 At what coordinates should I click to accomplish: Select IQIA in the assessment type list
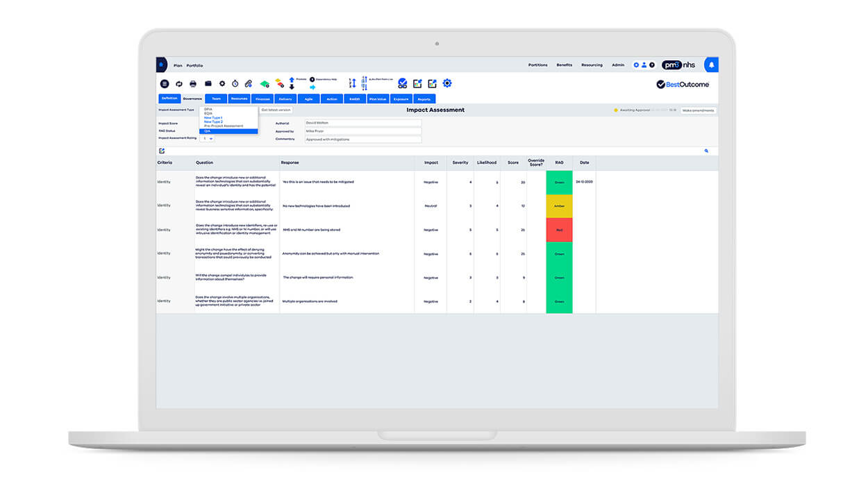tap(228, 131)
